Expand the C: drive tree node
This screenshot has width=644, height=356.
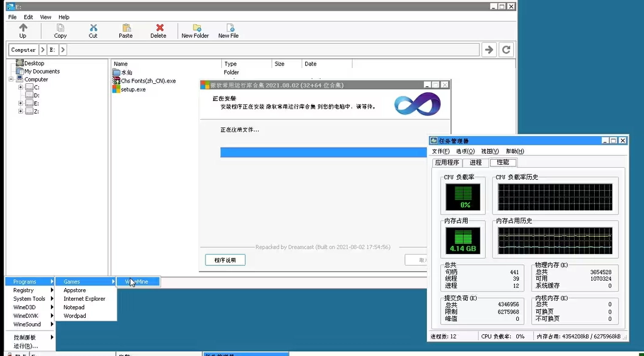pos(21,87)
